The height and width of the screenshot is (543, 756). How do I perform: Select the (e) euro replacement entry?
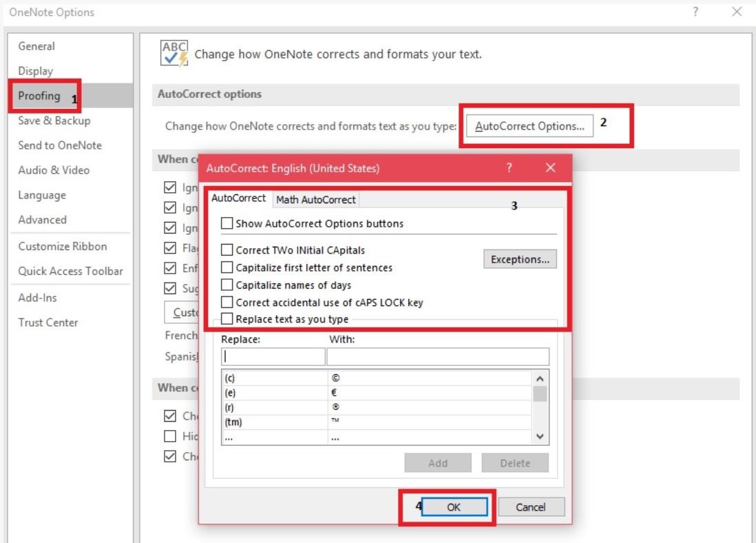click(376, 392)
